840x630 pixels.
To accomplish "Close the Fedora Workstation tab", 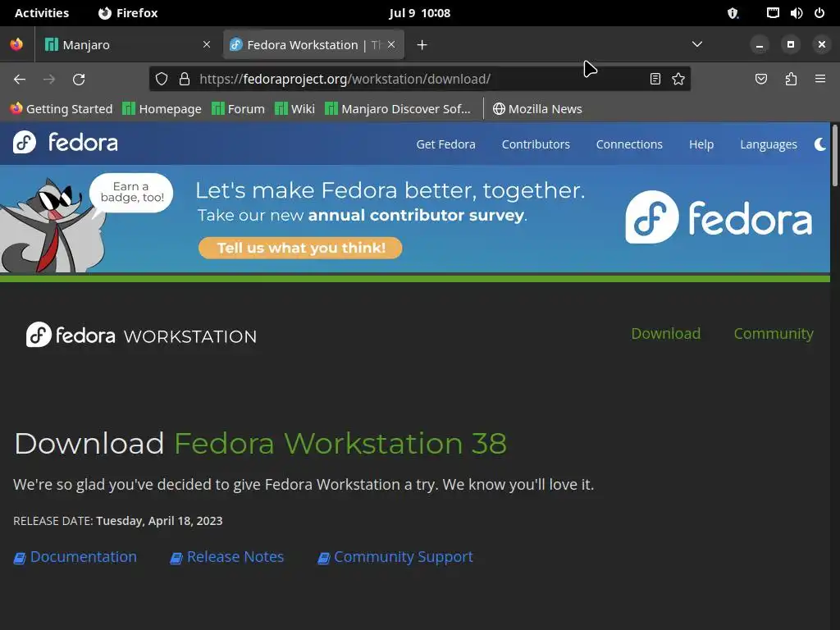I will (x=391, y=44).
